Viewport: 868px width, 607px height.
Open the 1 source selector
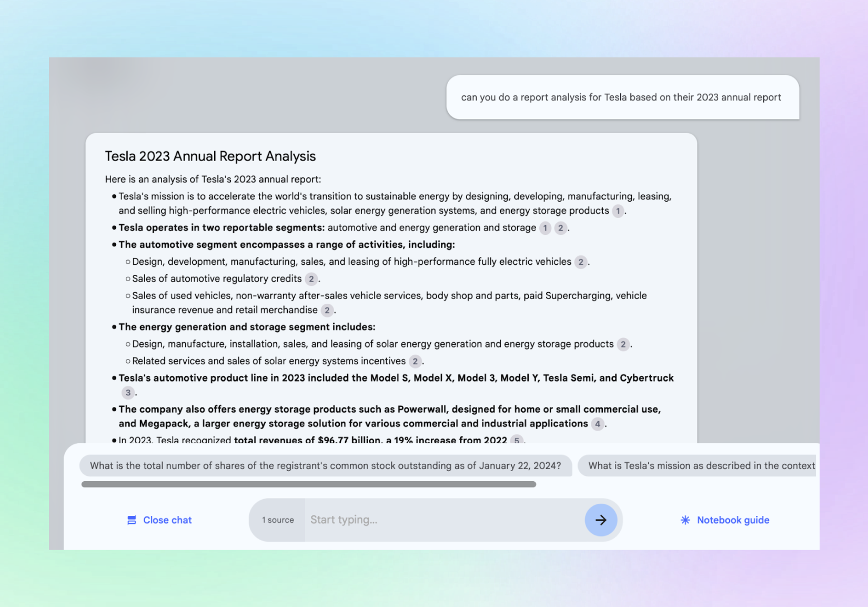(278, 520)
